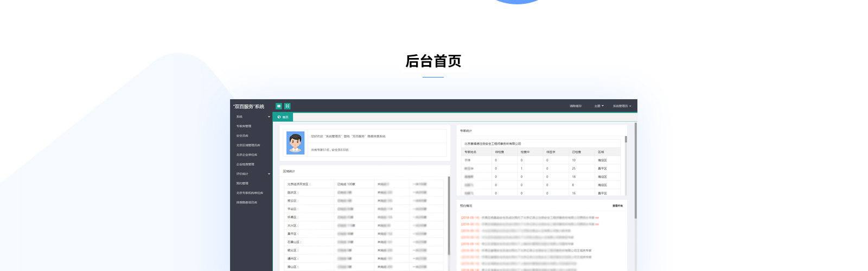This screenshot has width=868, height=271.
Task: Expand the 系统 sidebar menu
Action: coord(252,117)
